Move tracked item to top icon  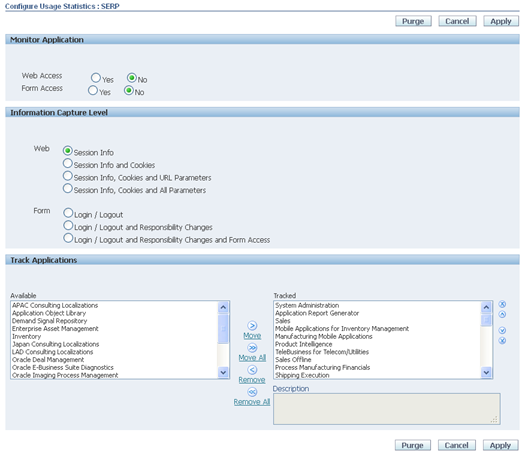(x=502, y=304)
